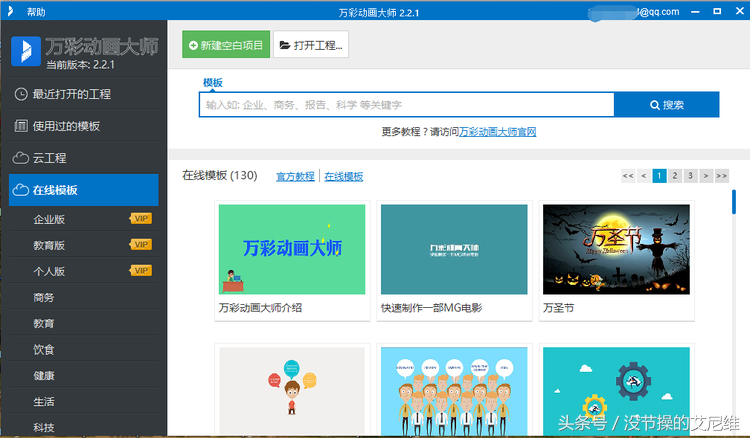Screen dimensions: 750x438
Task: Click the cloud icon beside 在线模板
Action: pyautogui.click(x=21, y=190)
